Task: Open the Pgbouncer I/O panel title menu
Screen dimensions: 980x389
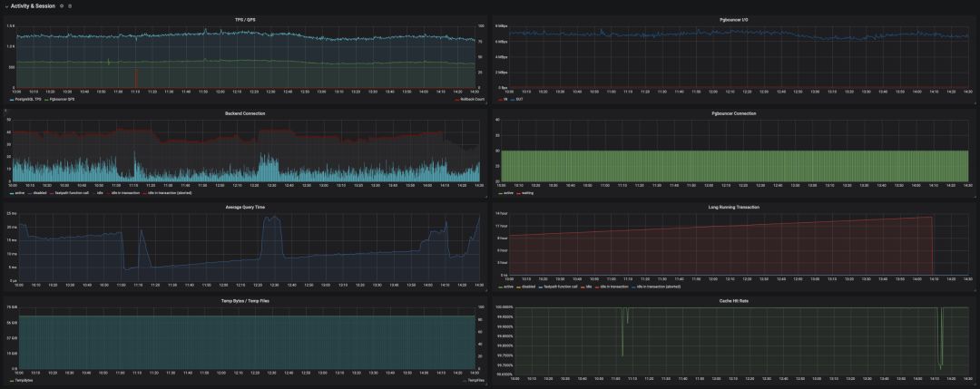Action: pyautogui.click(x=734, y=20)
